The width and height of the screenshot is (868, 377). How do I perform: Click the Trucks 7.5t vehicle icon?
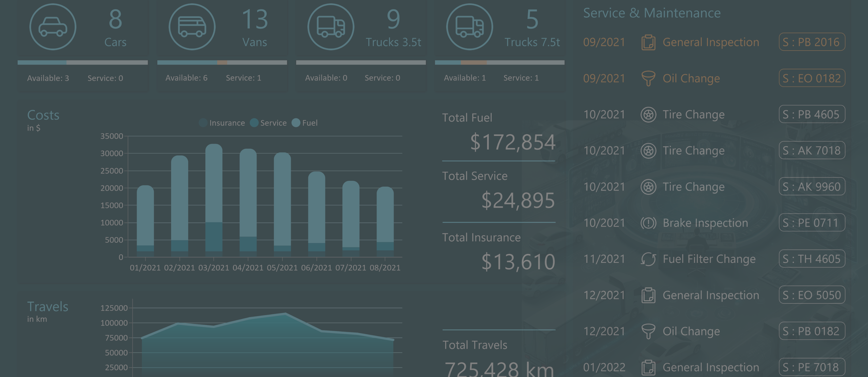(x=469, y=27)
